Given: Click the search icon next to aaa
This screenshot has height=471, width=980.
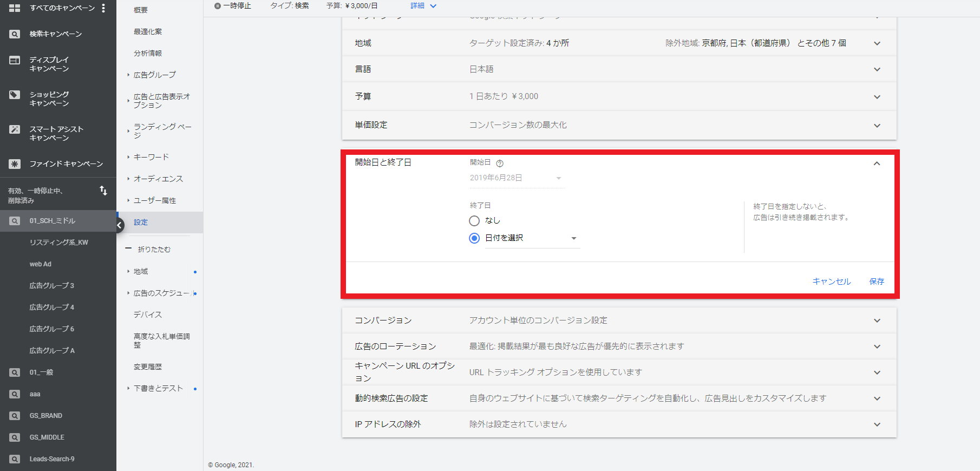Looking at the screenshot, I should tap(15, 394).
